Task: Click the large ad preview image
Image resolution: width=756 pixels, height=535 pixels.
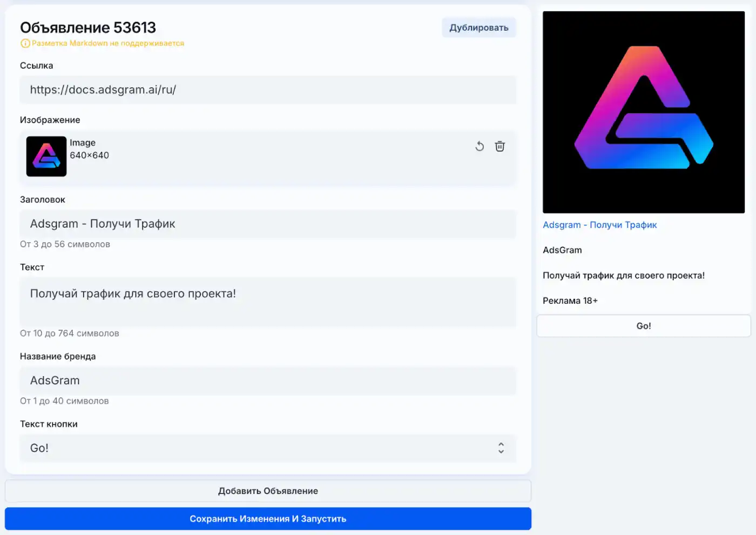Action: point(644,112)
